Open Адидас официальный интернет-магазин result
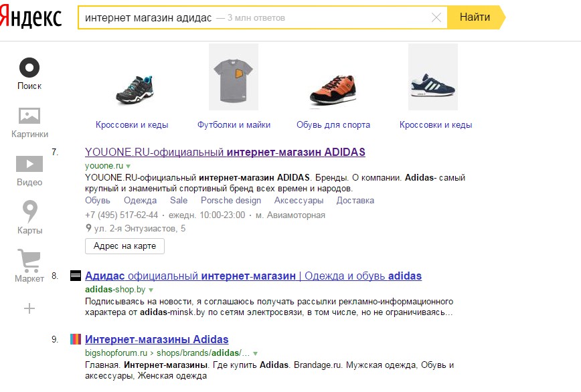 click(253, 276)
